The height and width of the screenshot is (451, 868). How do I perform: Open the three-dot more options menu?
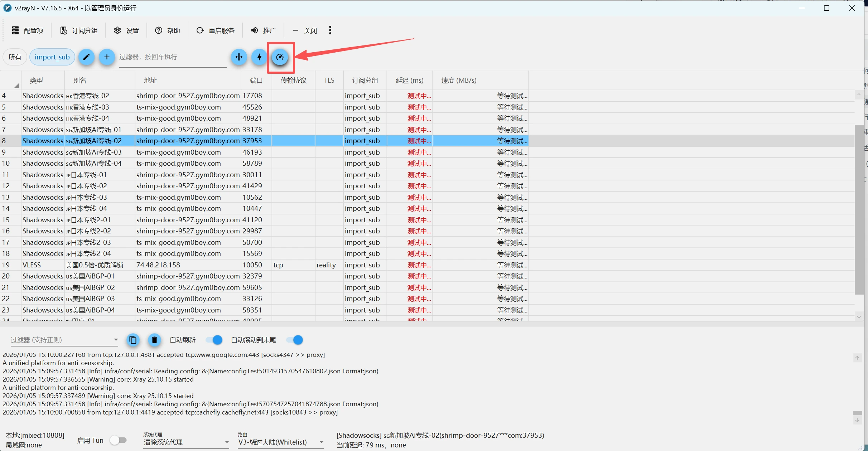click(x=330, y=30)
